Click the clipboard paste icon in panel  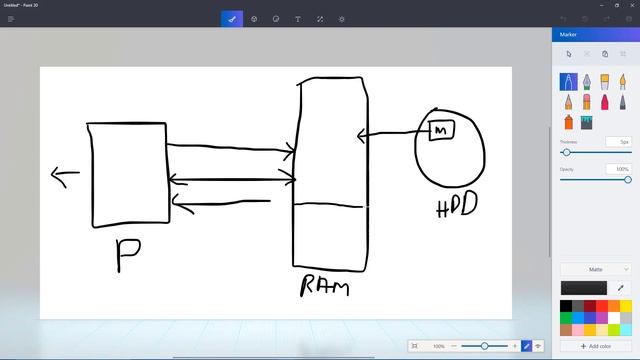[x=605, y=54]
